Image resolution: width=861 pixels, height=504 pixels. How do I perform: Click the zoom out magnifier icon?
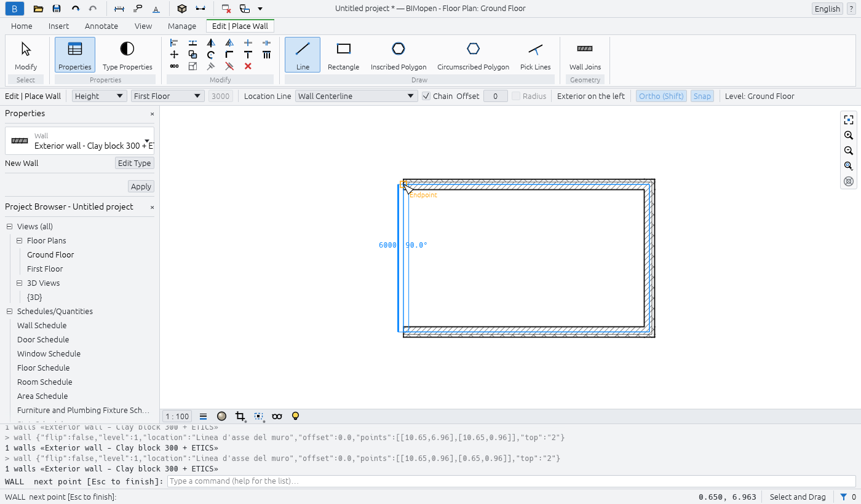click(x=849, y=151)
